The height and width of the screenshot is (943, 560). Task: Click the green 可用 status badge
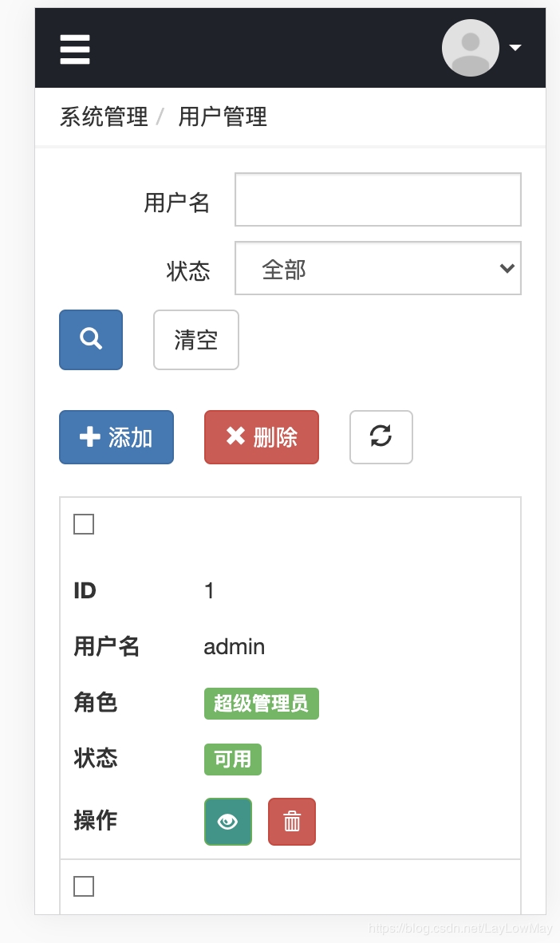[233, 760]
